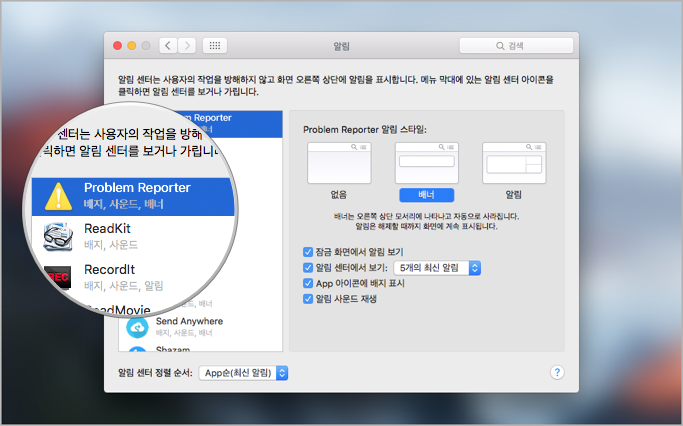Screen dimensions: 683x426
Task: Click the magnifier icon in search field
Action: [500, 46]
